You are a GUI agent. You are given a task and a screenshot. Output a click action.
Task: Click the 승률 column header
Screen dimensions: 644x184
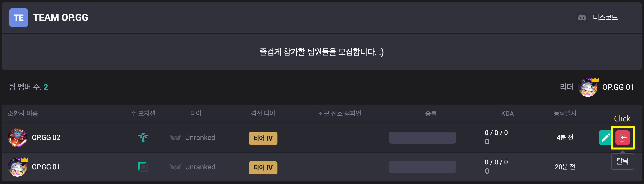[430, 113]
